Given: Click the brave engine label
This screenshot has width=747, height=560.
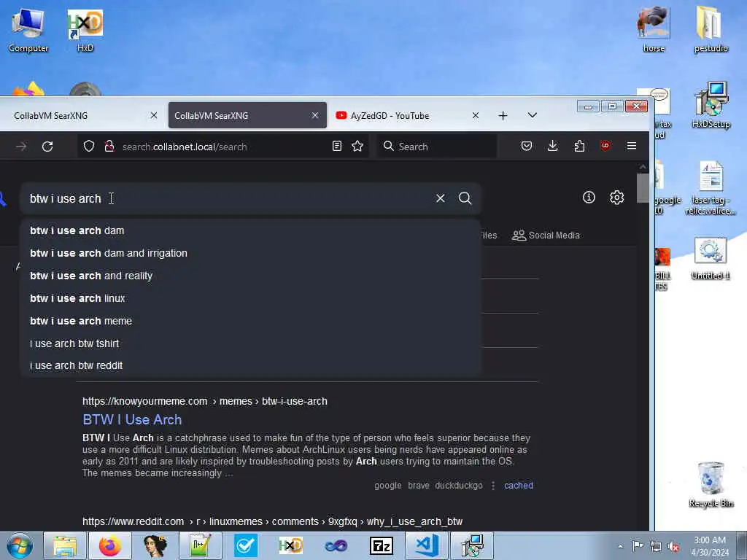Looking at the screenshot, I should point(418,485).
